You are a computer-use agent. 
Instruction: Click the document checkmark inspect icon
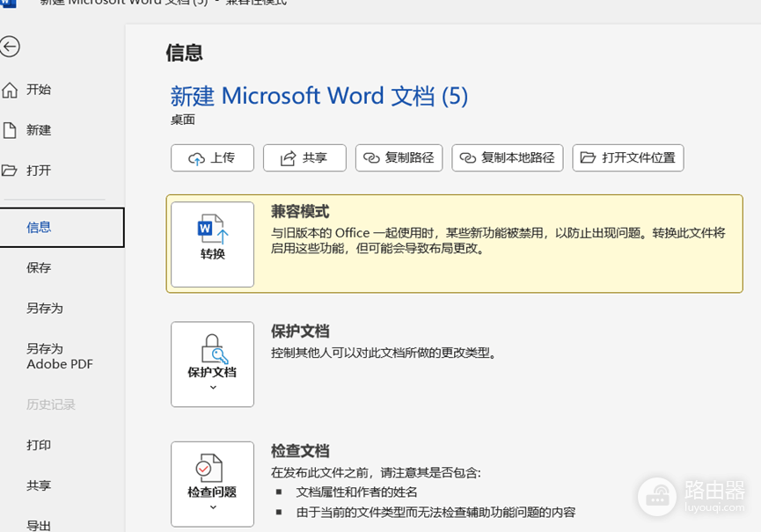coord(209,468)
